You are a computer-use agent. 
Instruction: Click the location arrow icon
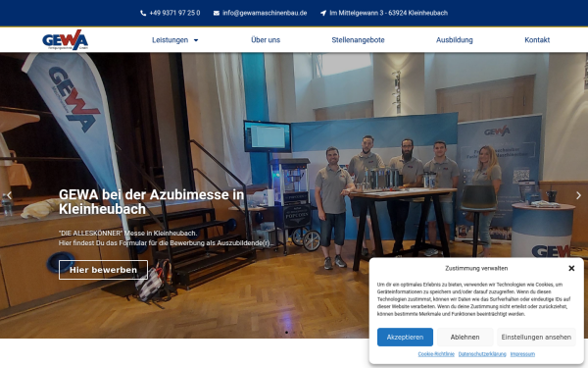pos(323,13)
